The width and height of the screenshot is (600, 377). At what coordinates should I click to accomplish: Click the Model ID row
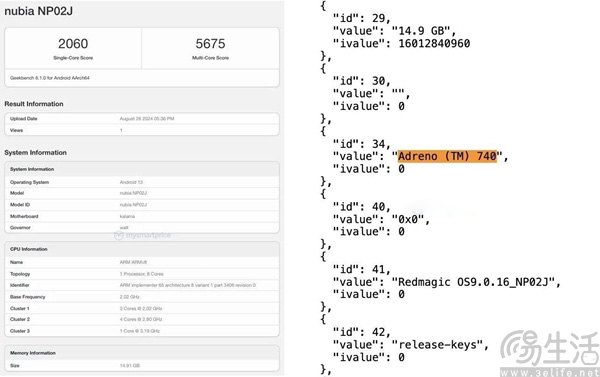click(142, 204)
